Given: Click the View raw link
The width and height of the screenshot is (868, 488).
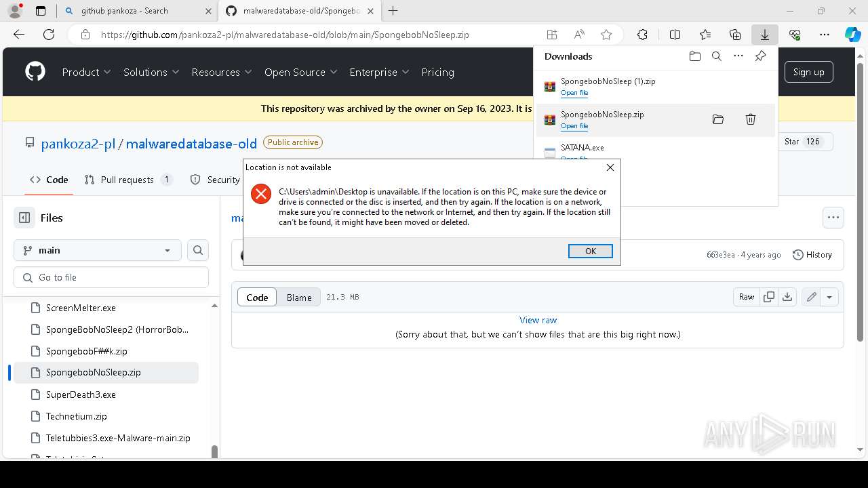Looking at the screenshot, I should [x=538, y=320].
